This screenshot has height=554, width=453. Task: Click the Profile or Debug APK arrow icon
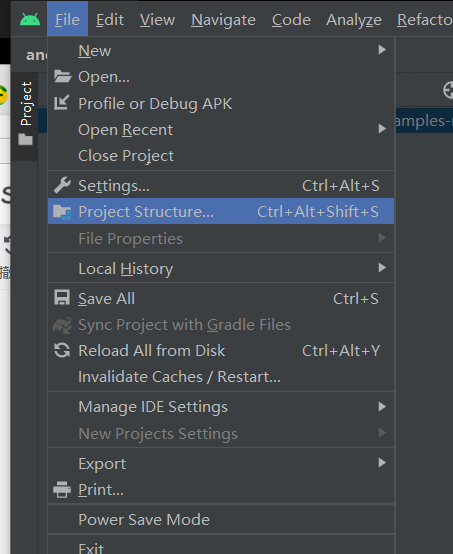[x=62, y=103]
